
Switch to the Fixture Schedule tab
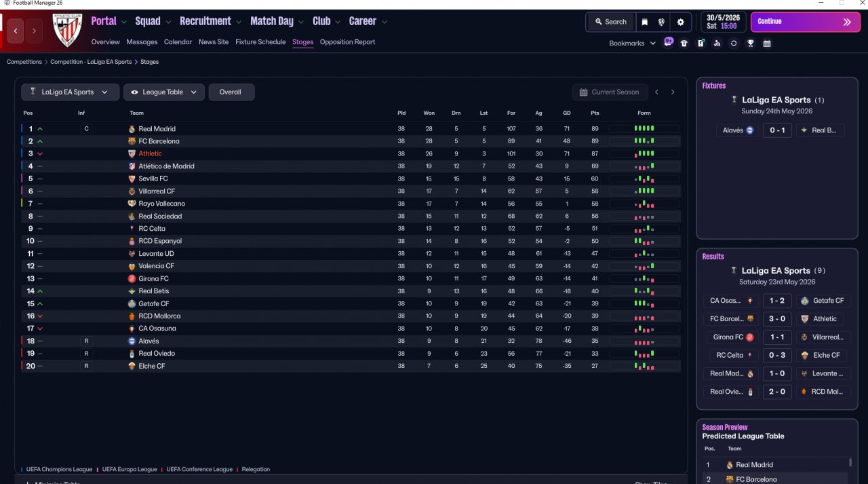tap(260, 42)
